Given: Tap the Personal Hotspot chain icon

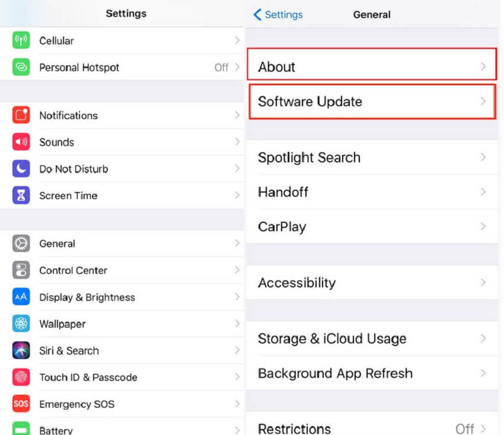Looking at the screenshot, I should [21, 68].
